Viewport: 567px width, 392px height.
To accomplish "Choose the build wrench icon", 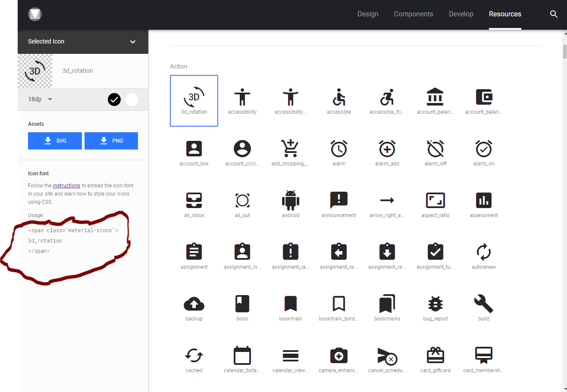I will tap(483, 304).
